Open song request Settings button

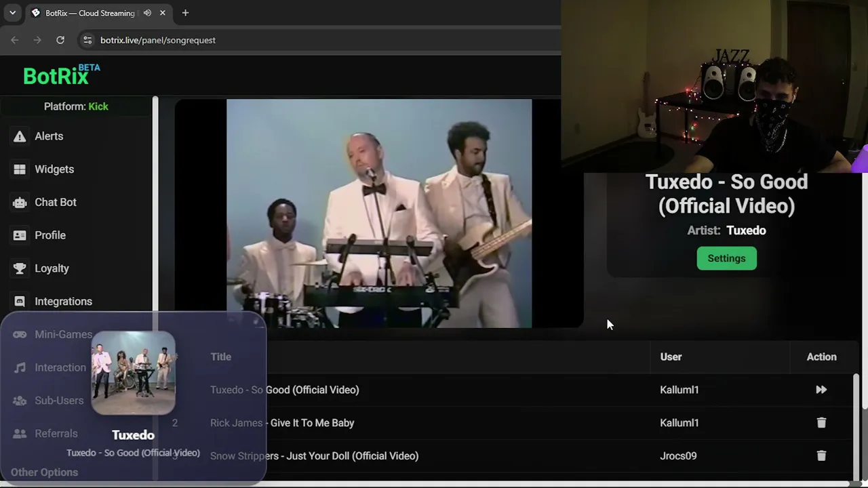(726, 258)
